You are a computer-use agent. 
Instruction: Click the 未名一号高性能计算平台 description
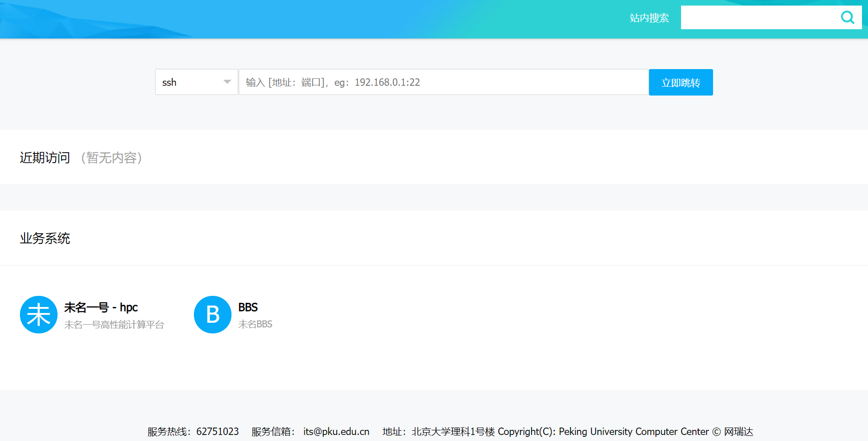[114, 325]
